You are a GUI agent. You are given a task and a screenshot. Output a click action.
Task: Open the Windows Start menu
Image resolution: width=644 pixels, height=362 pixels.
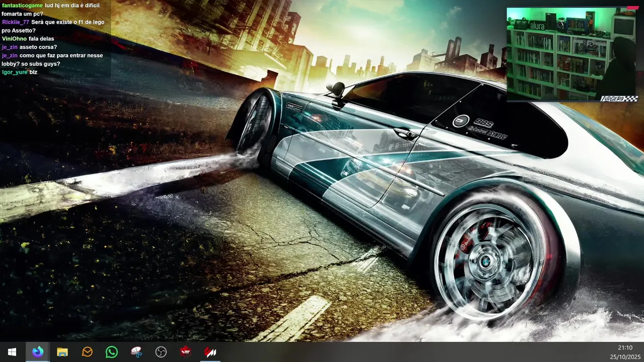point(12,352)
